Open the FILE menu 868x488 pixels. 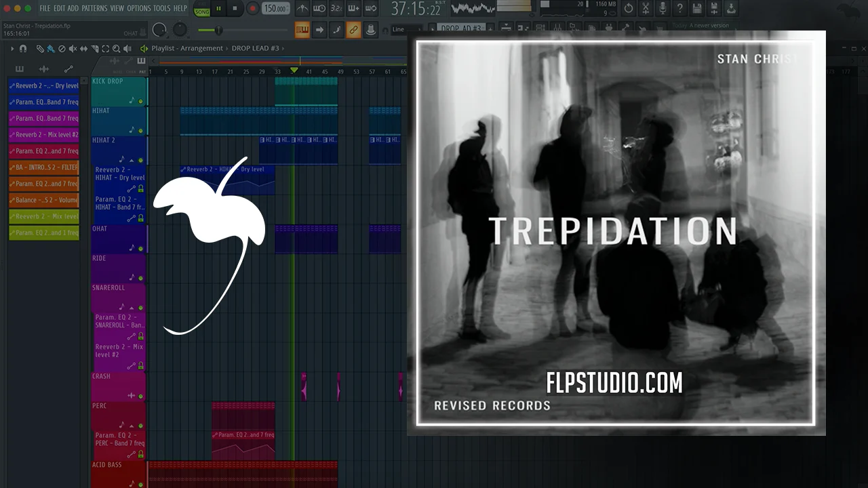pyautogui.click(x=45, y=8)
